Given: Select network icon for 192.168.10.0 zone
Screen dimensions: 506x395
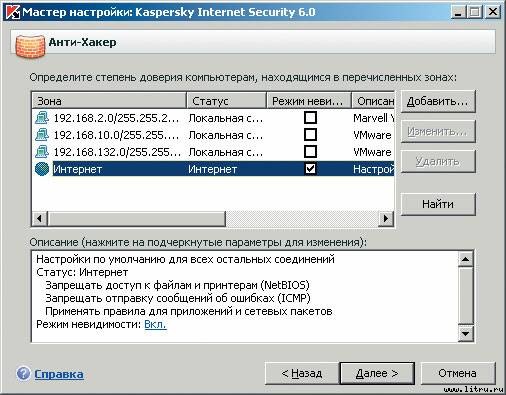Looking at the screenshot, I should click(42, 135).
